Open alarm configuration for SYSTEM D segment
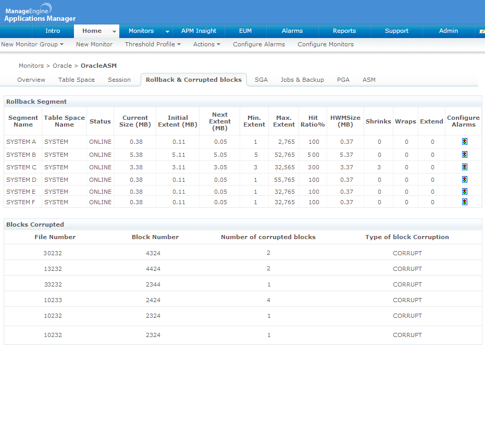This screenshot has height=448, width=485. (x=464, y=180)
